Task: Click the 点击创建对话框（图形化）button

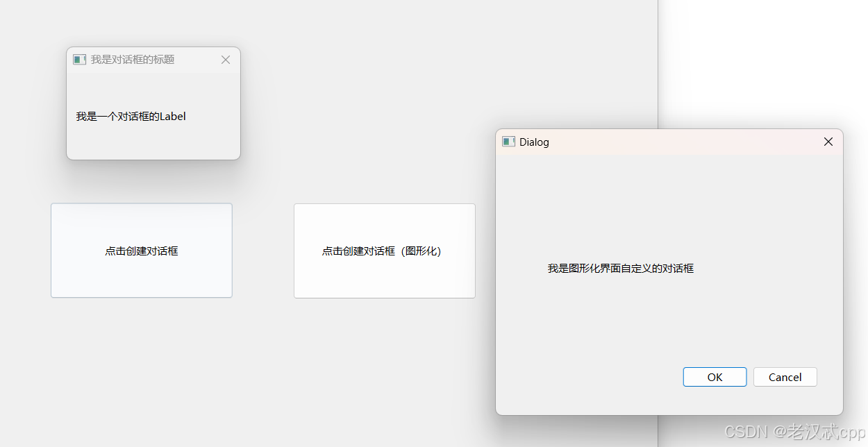Action: [385, 251]
